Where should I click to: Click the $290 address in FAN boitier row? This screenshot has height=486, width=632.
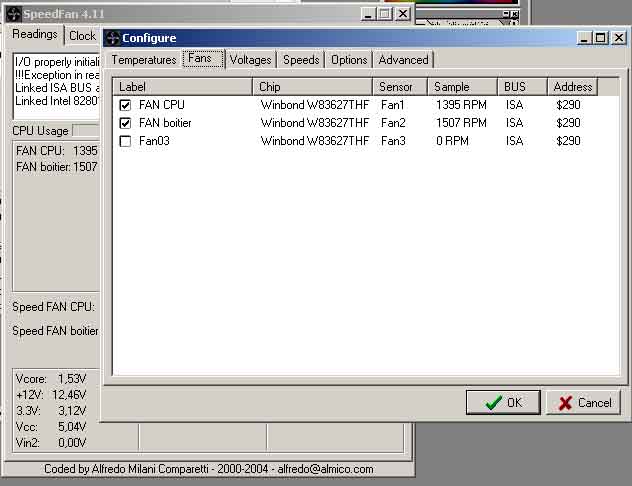(568, 123)
